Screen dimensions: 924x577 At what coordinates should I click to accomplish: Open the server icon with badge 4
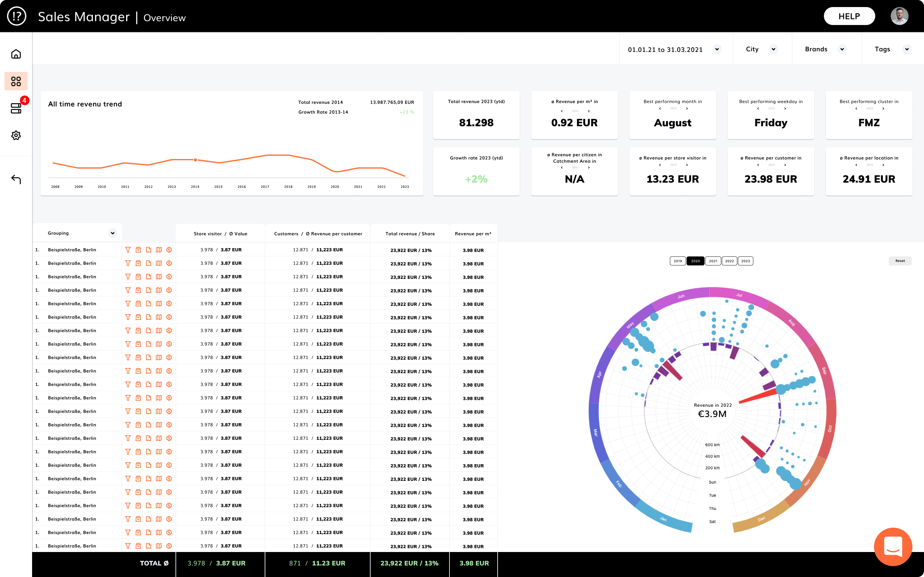click(16, 108)
